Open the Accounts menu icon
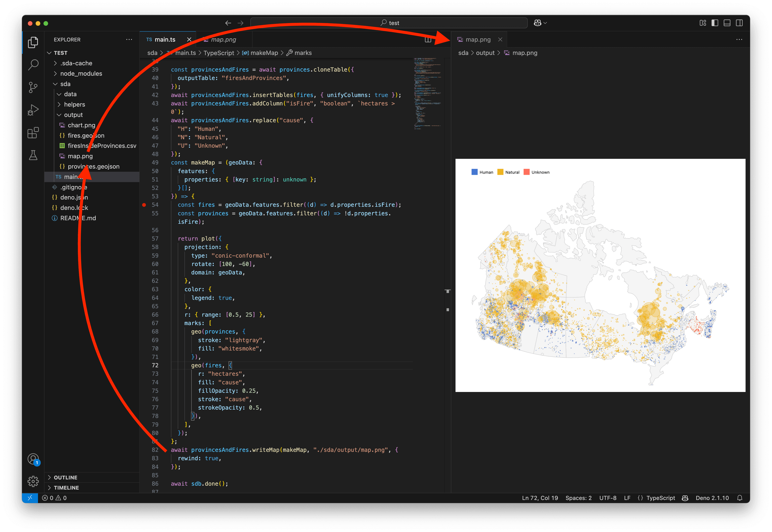 [x=33, y=459]
